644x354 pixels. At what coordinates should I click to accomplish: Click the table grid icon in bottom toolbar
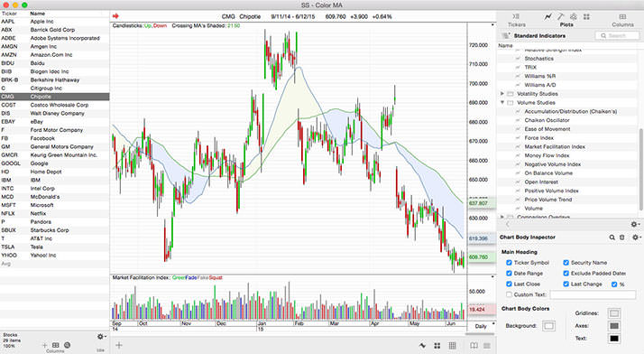452,345
